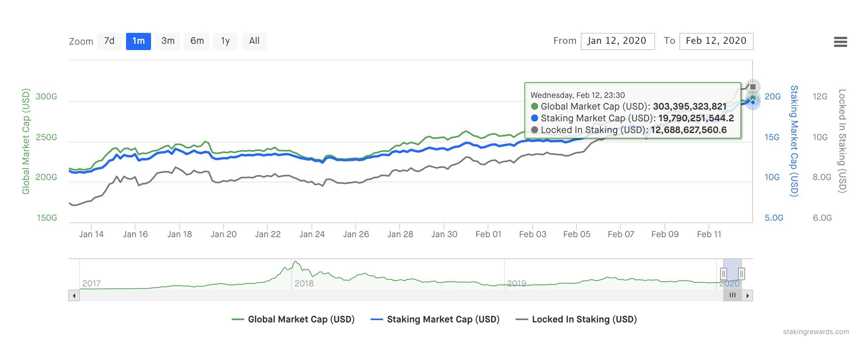Click the navigator scrollbar thumb
Image resolution: width=868 pixels, height=342 pixels.
(x=733, y=295)
